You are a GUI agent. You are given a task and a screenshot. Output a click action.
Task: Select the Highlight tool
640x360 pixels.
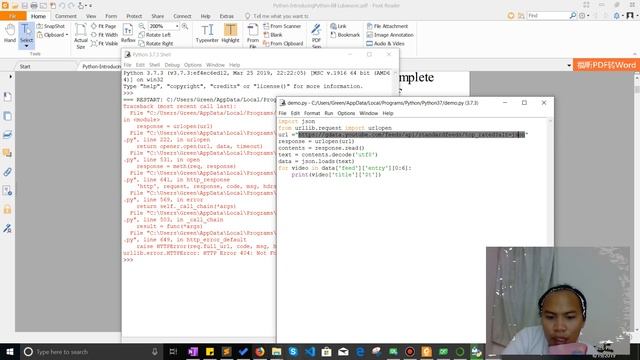coord(230,33)
